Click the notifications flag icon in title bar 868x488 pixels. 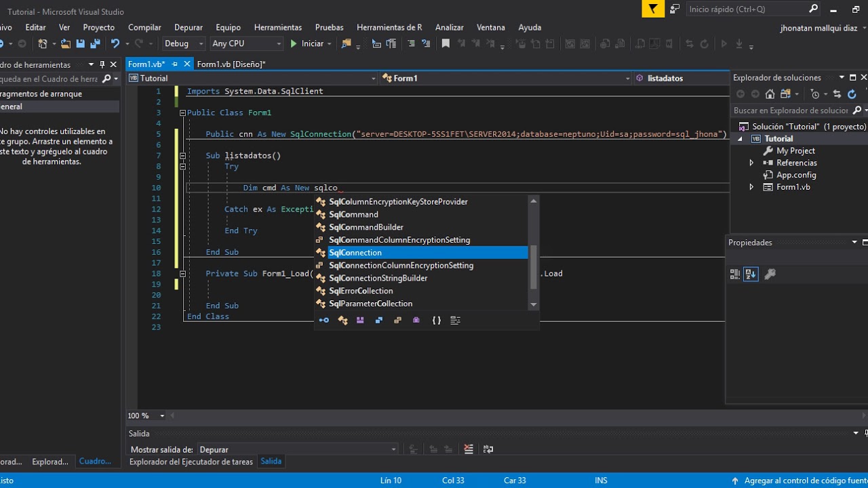coord(652,9)
